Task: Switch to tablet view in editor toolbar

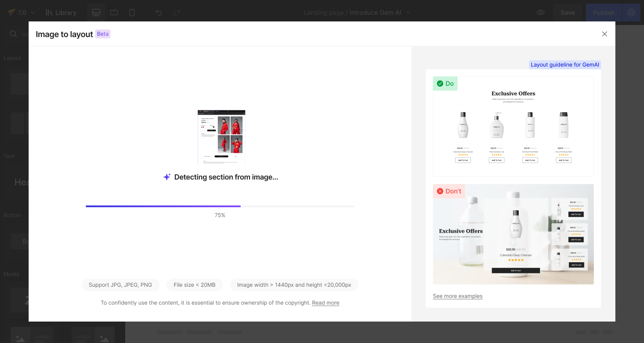Action: (x=114, y=13)
